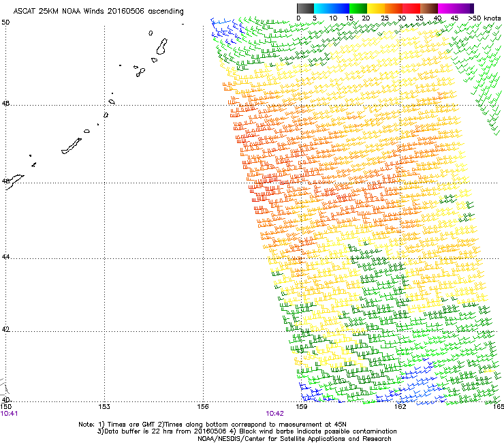Click the latitude label '42'
504x443 pixels.
point(5,329)
